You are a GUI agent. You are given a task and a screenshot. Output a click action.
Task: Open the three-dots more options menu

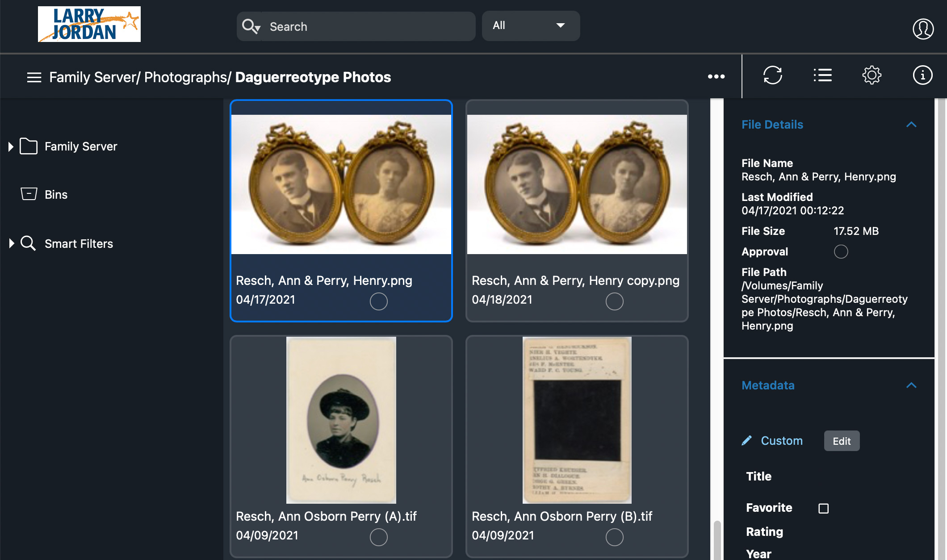click(716, 77)
